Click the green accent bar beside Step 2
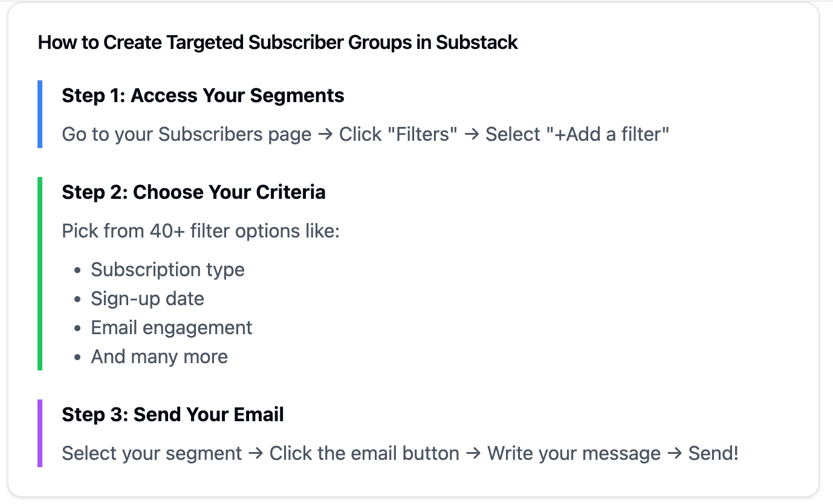This screenshot has height=504, width=833. 40,273
